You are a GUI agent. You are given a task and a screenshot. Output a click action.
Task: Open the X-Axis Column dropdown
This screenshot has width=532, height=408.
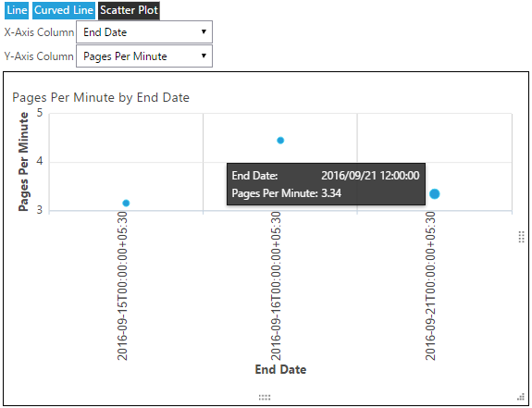click(144, 32)
